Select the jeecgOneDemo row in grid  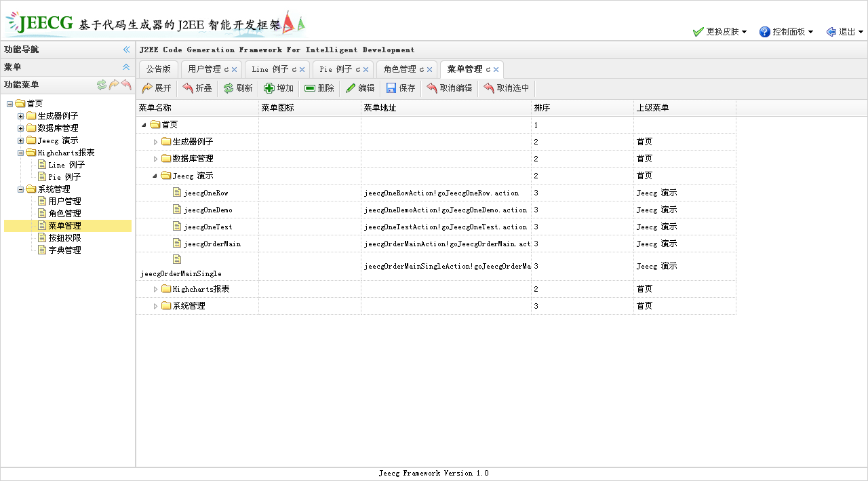coord(436,210)
